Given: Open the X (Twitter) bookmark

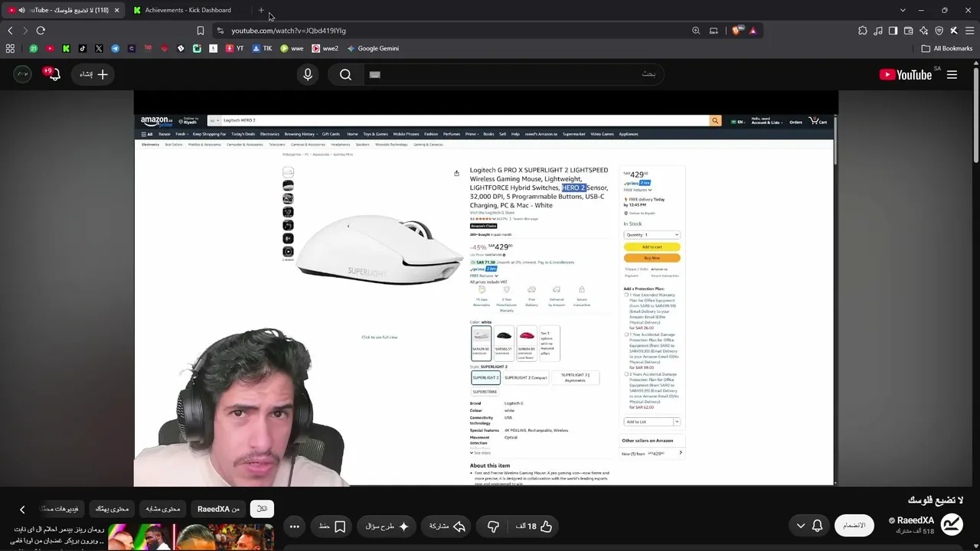Looking at the screenshot, I should (x=99, y=48).
